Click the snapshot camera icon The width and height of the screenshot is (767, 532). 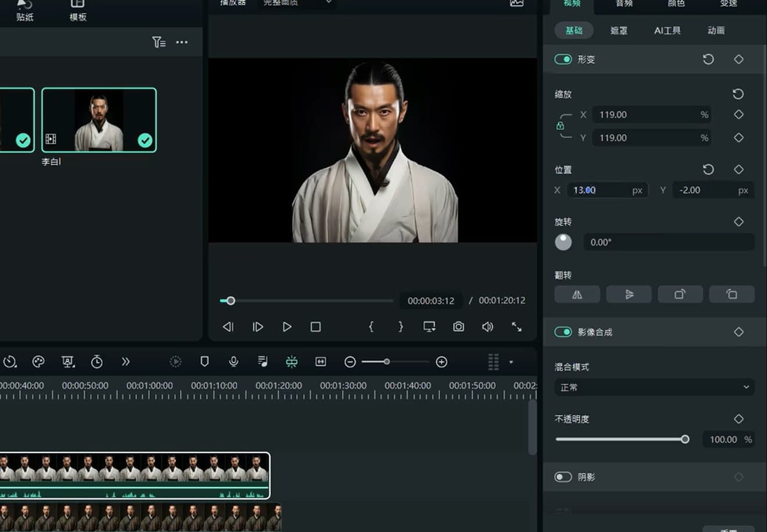[459, 327]
